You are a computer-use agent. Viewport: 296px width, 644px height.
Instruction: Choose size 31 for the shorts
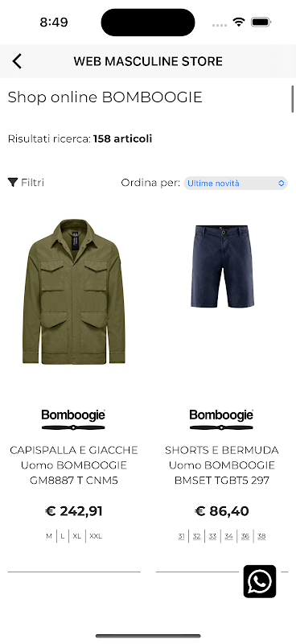182,536
